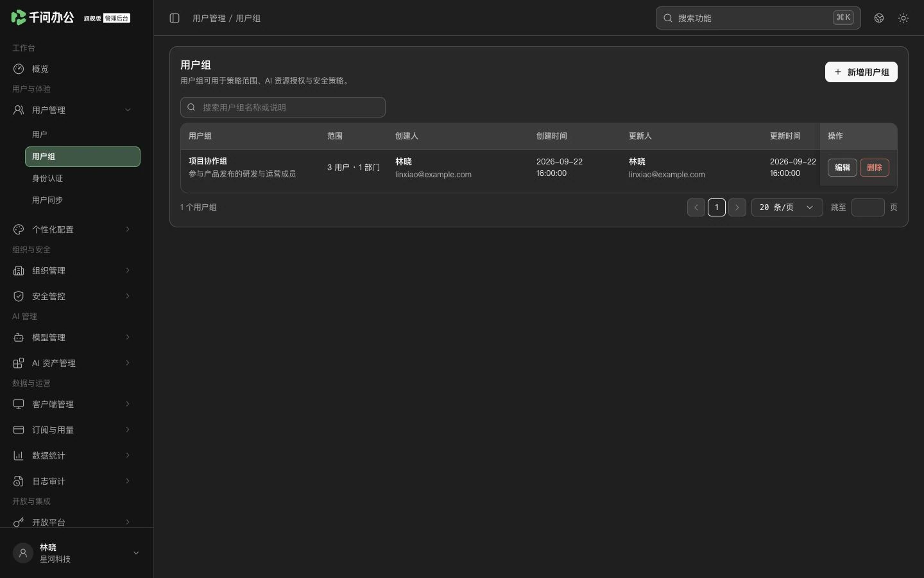Viewport: 924px width, 578px height.
Task: Expand the 开放平台 submenu chevron
Action: [x=128, y=522]
